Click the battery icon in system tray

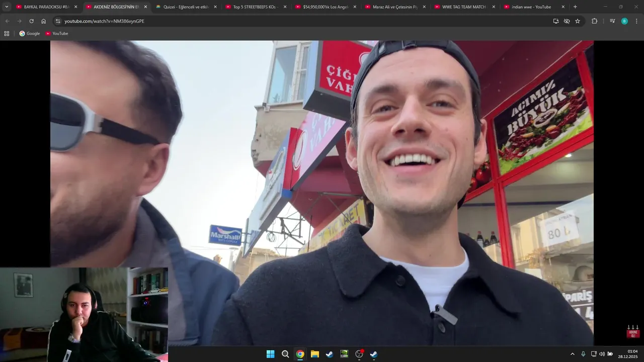610,354
